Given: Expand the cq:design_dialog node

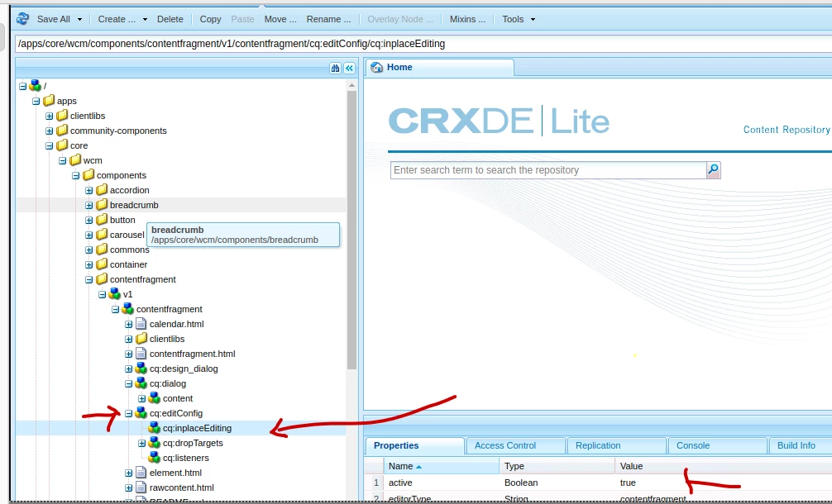Looking at the screenshot, I should pos(129,368).
